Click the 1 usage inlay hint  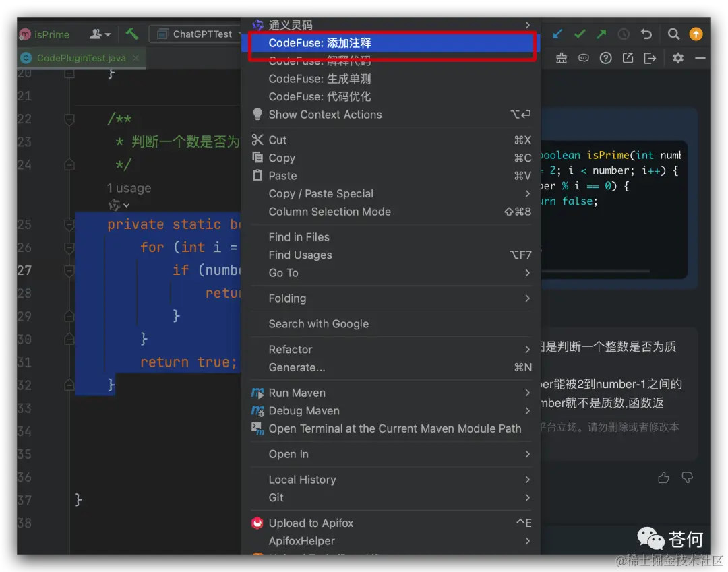click(x=129, y=188)
